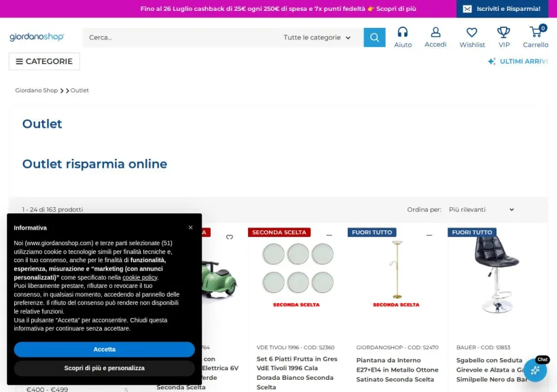Click the envelope icon beside Iscriviti

467,9
